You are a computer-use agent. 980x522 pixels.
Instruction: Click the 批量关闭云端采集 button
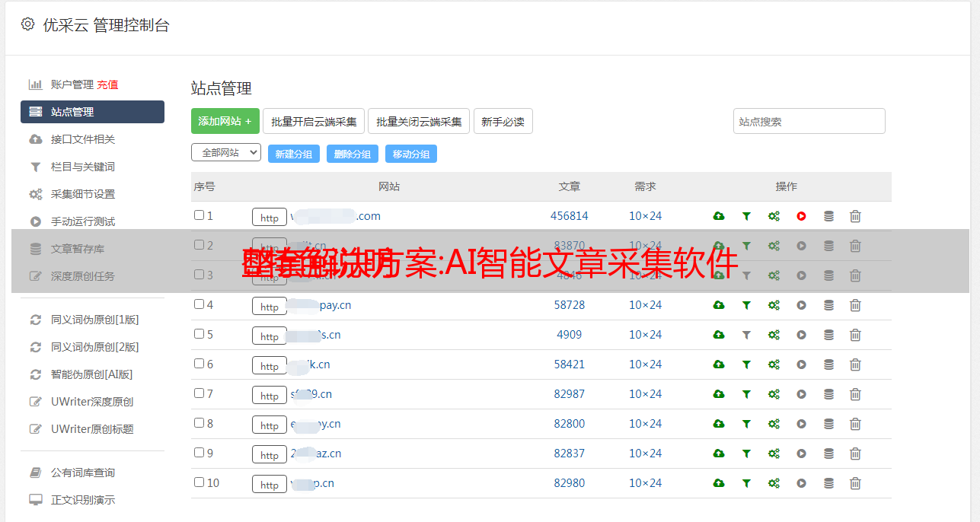coord(419,121)
